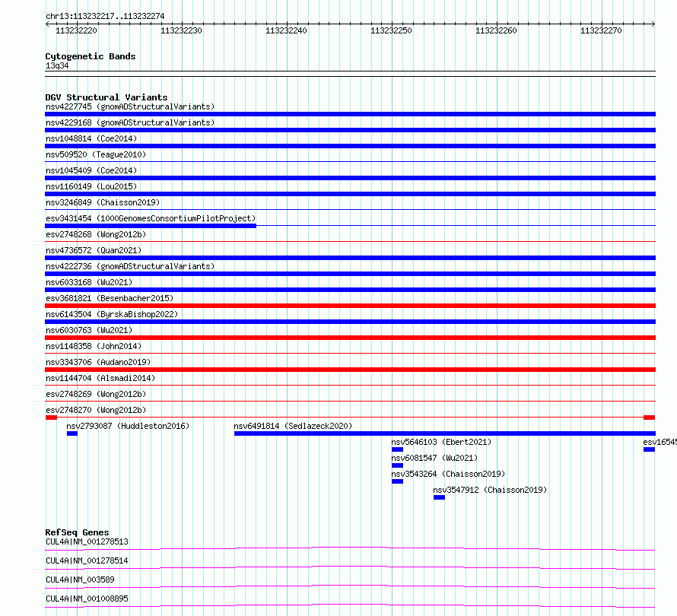Open variant nsv1048814 (Coe2014)
This screenshot has height=616, width=677.
(x=91, y=138)
